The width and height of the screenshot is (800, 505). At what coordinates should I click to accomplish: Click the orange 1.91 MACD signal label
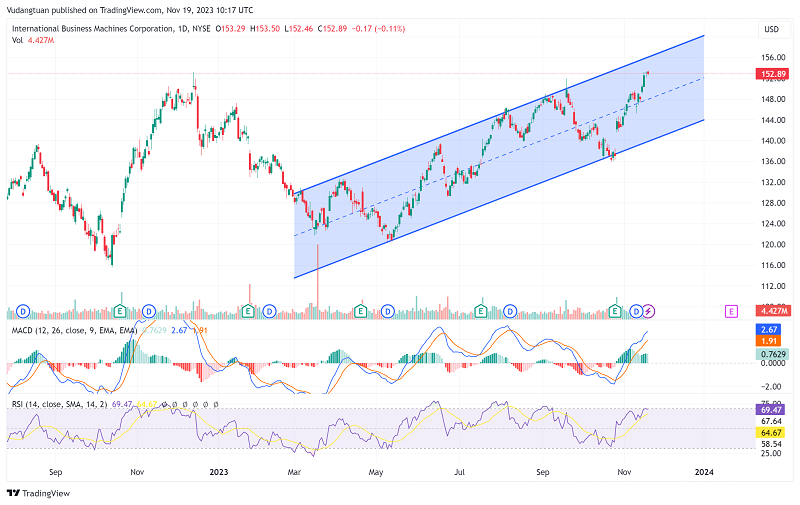(771, 341)
